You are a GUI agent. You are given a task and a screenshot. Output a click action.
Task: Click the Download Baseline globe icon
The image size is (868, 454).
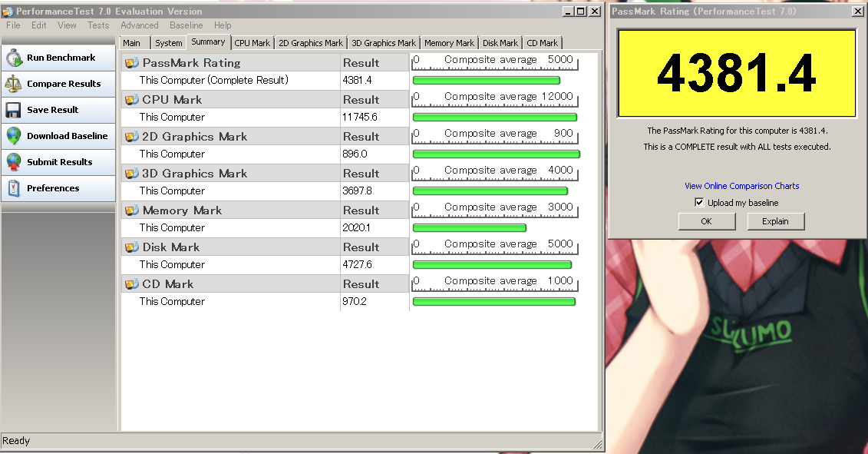(13, 136)
